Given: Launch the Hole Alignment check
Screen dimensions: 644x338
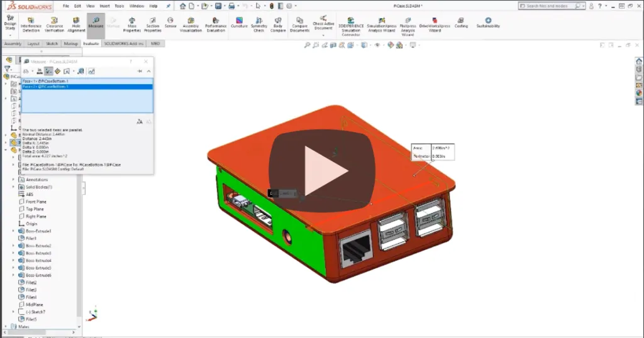Looking at the screenshot, I should tap(76, 25).
